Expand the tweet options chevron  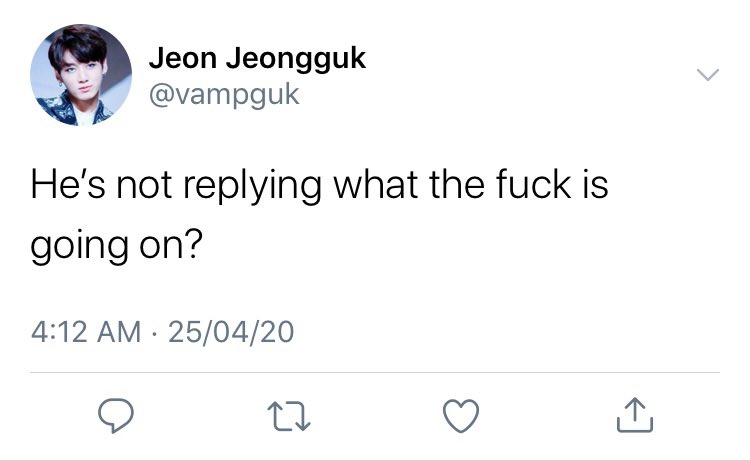coord(708,75)
